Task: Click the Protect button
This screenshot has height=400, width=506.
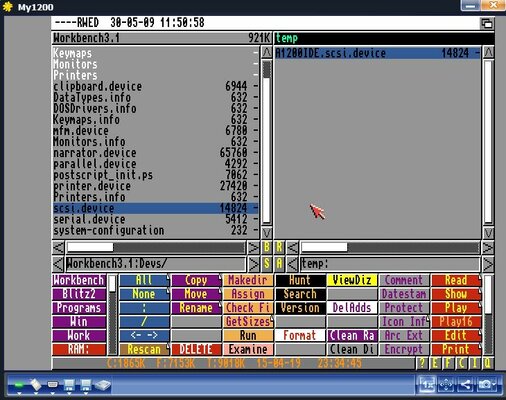Action: coord(404,308)
